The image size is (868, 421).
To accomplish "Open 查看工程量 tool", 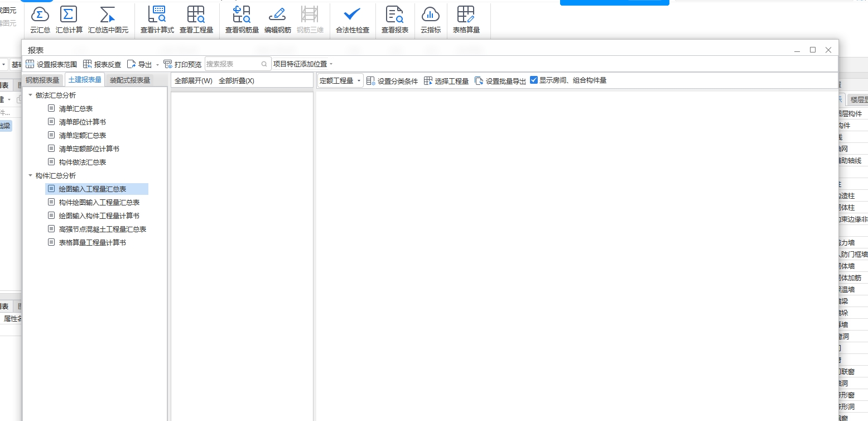I will (x=196, y=20).
